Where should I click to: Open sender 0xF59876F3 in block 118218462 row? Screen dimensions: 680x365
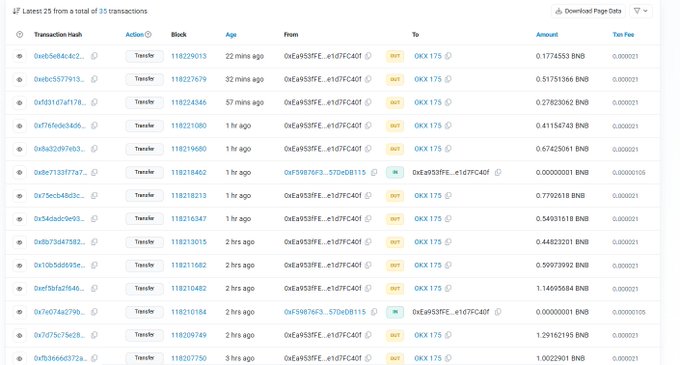coord(325,173)
